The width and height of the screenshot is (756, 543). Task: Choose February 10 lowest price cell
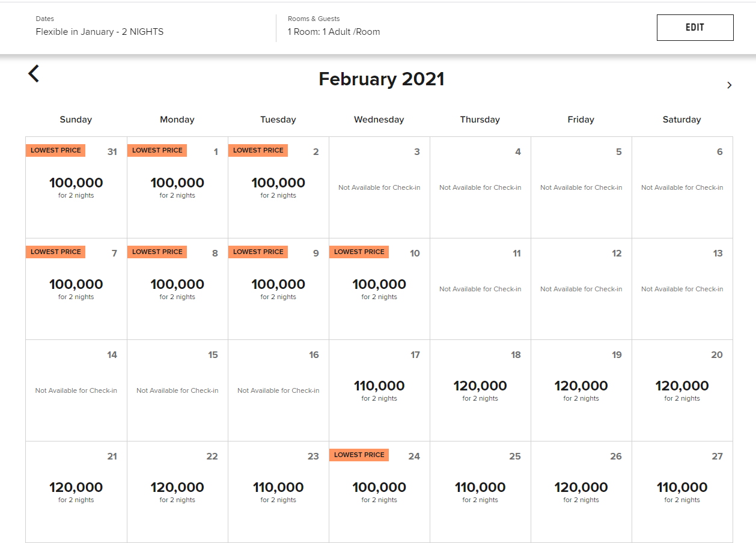379,288
